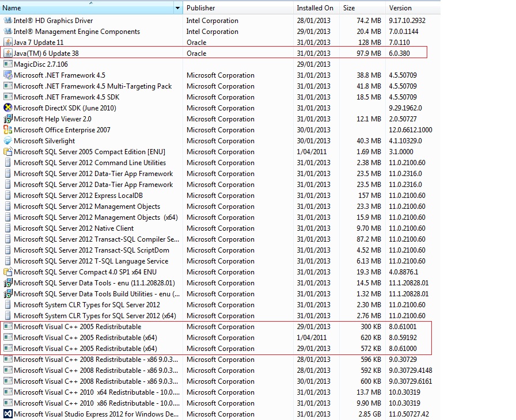Click the .NET Framework 4.5 SDK icon
Screen dimensions: 516x420
[8, 97]
